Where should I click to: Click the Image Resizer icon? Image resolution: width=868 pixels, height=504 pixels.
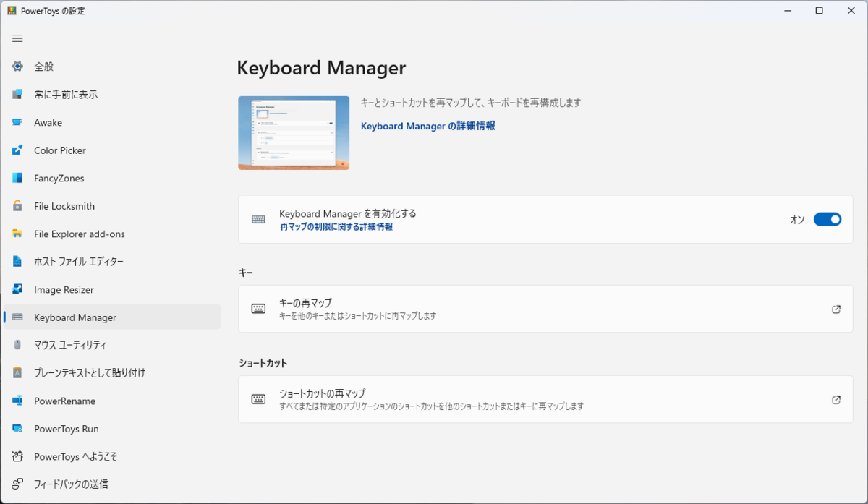tap(17, 289)
